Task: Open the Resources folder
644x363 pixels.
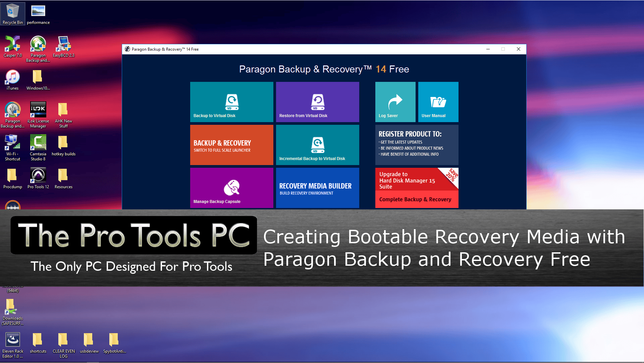Action: pyautogui.click(x=64, y=178)
